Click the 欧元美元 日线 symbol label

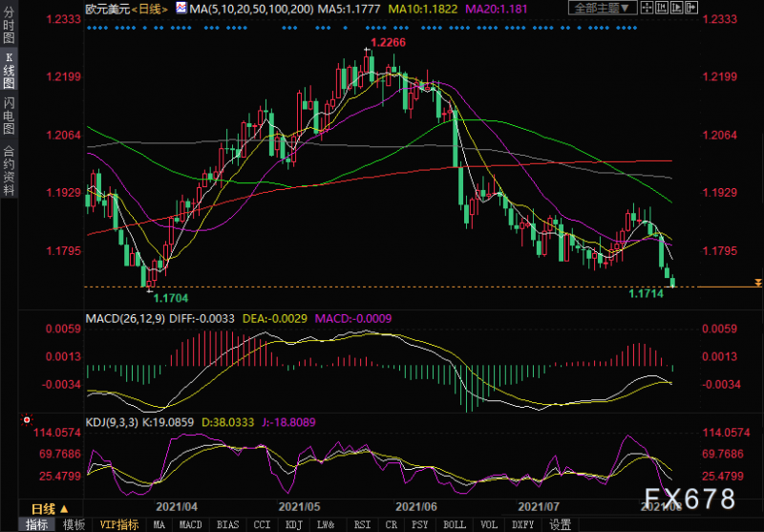127,9
